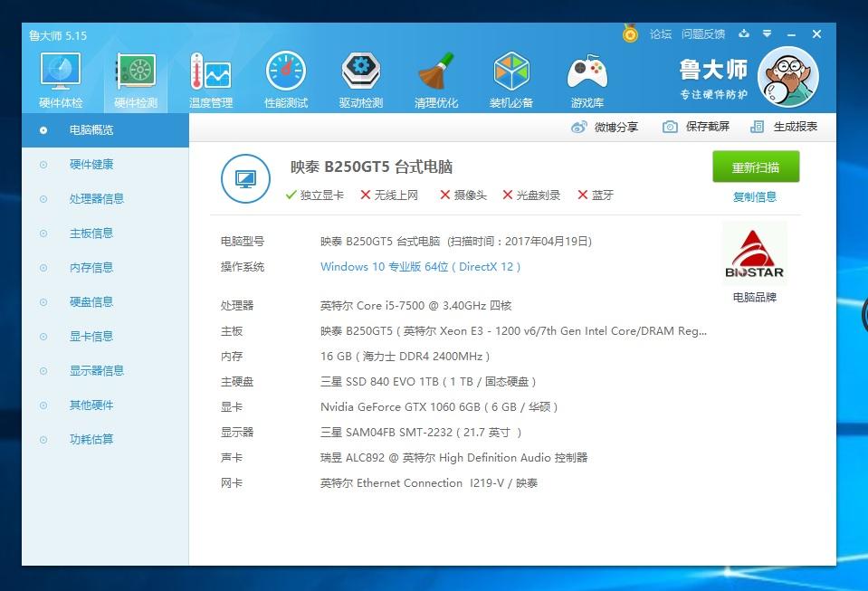Open 驱动检测 driver detection
The height and width of the screenshot is (591, 868).
point(361,81)
